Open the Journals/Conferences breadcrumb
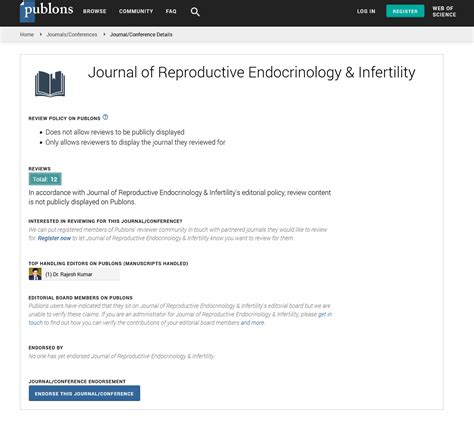Viewport: 474px width, 431px height. point(72,34)
